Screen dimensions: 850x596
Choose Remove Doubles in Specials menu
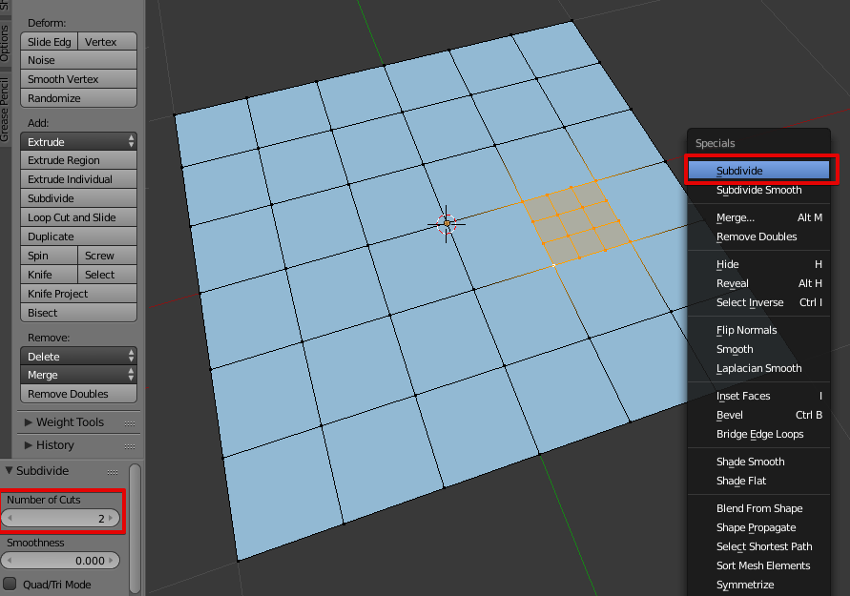point(759,236)
